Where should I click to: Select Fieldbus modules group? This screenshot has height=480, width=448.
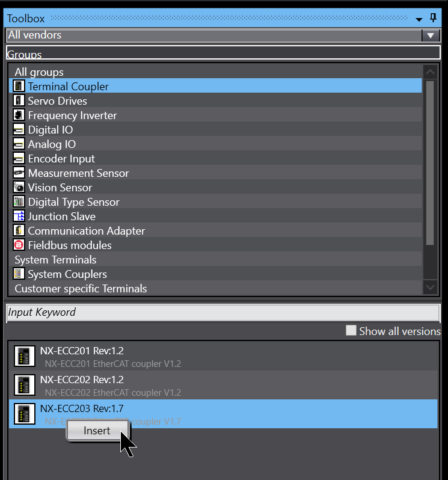pos(215,245)
